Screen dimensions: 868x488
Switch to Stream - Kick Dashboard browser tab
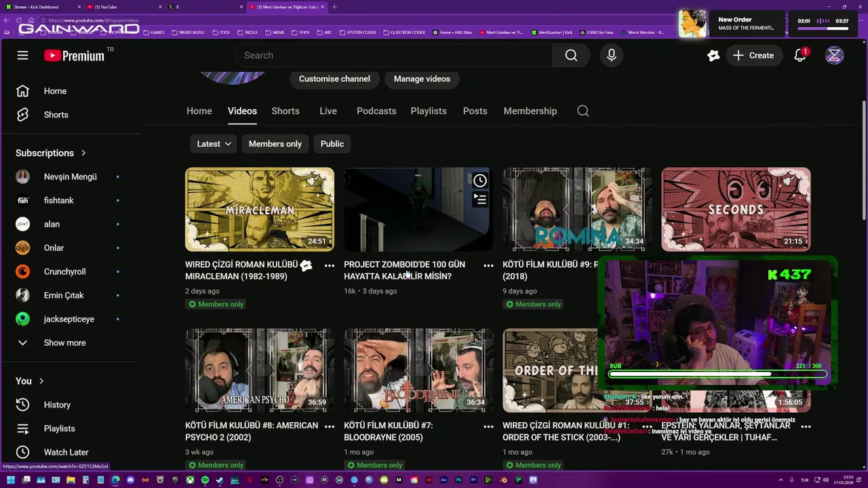(42, 7)
